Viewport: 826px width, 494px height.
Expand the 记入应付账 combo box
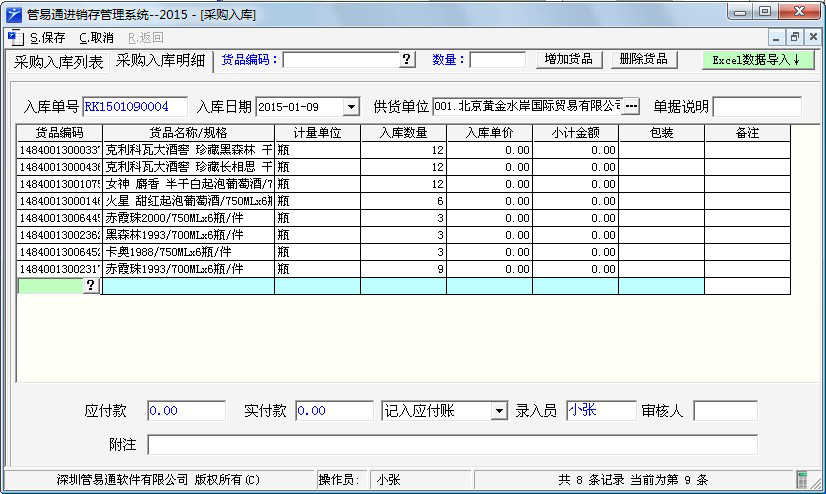click(499, 411)
